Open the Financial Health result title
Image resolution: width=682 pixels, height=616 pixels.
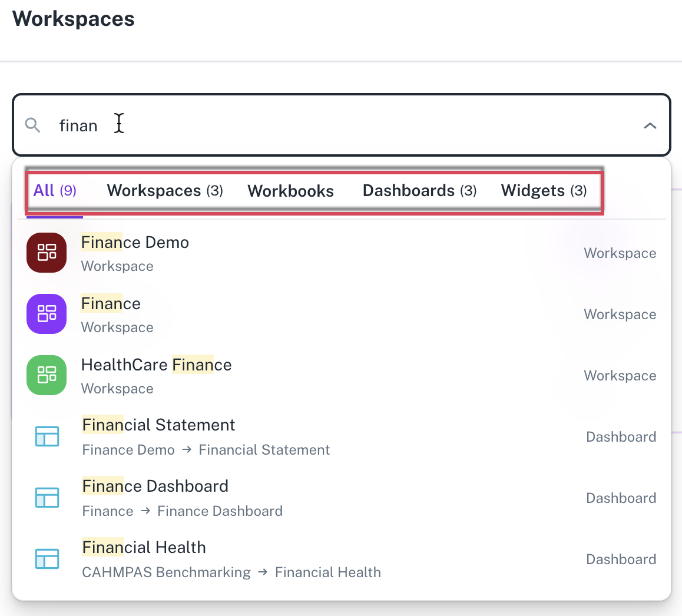tap(144, 548)
